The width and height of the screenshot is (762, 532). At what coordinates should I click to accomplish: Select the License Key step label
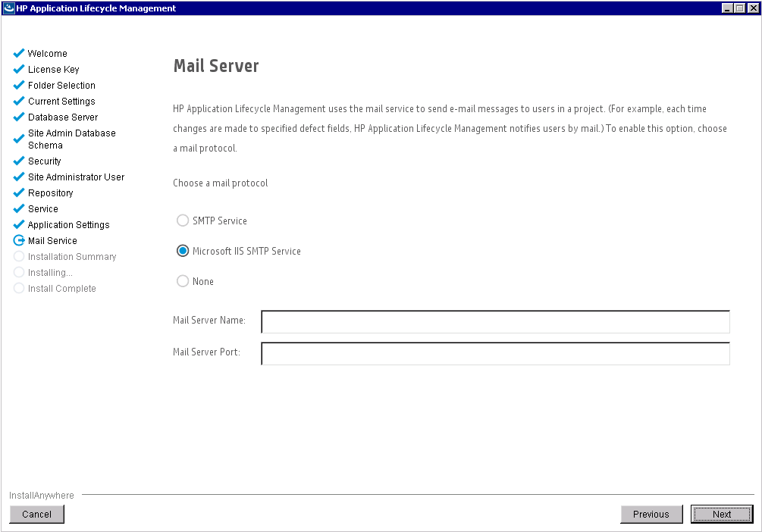coord(54,70)
